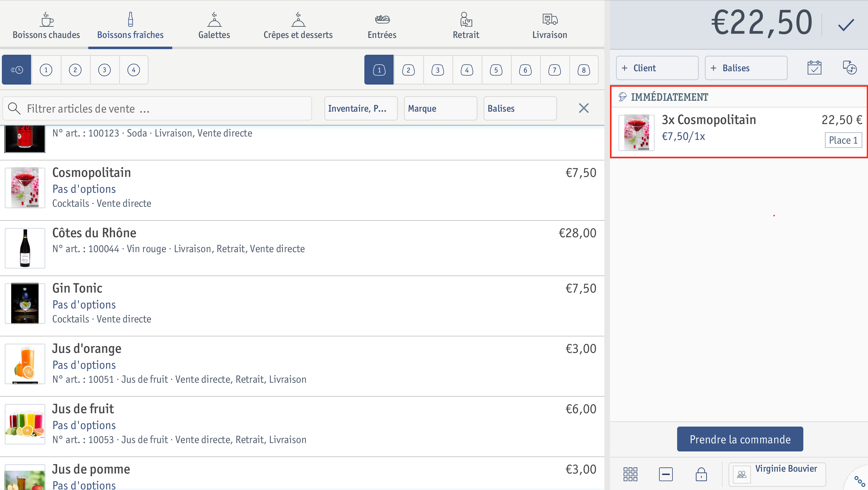868x490 pixels.
Task: Select seat 5 button
Action: pyautogui.click(x=496, y=70)
